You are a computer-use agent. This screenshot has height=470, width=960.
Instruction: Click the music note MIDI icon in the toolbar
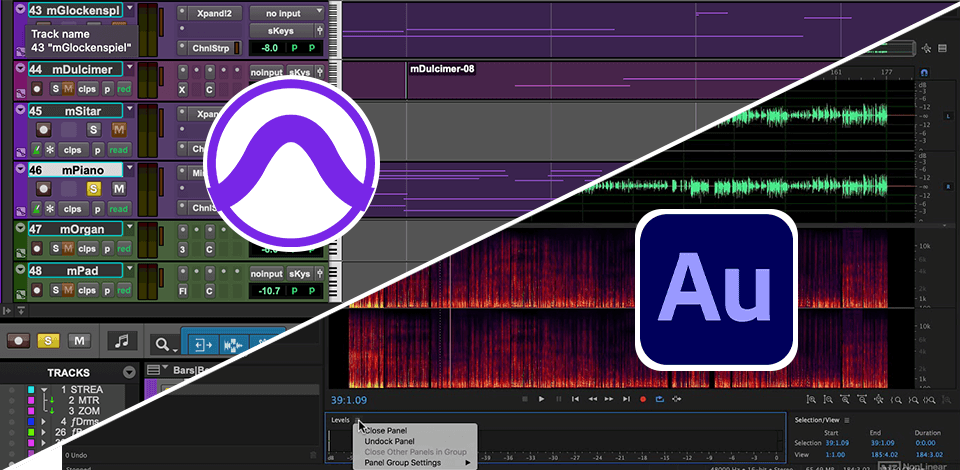tap(122, 341)
